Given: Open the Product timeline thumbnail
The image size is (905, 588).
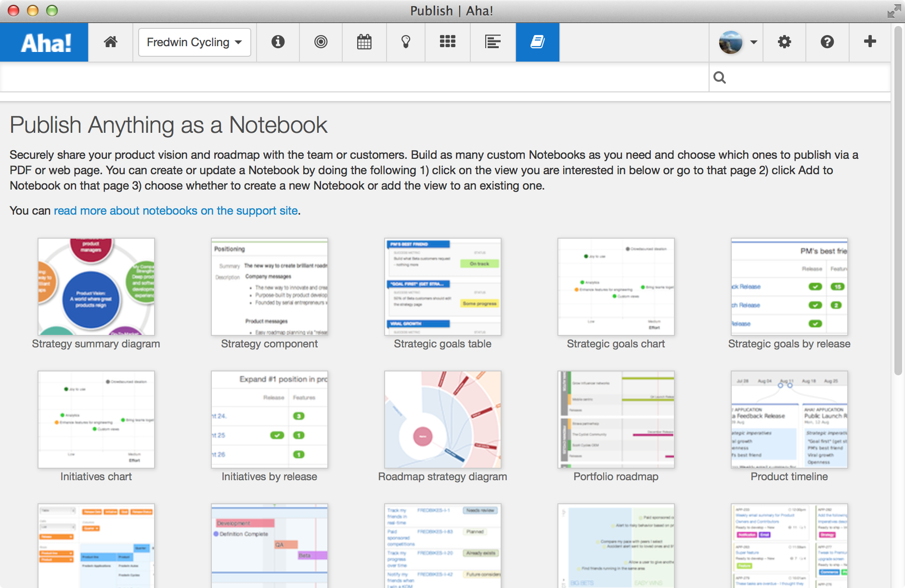Looking at the screenshot, I should (x=789, y=420).
